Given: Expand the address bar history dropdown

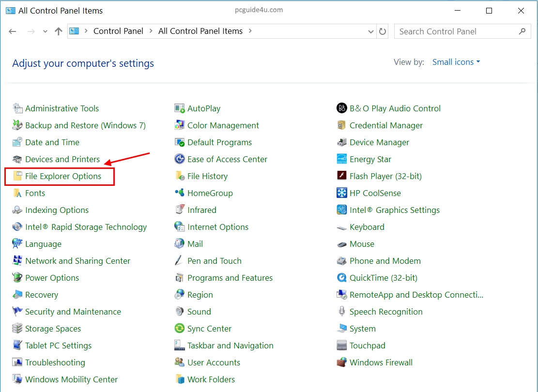Looking at the screenshot, I should [371, 31].
